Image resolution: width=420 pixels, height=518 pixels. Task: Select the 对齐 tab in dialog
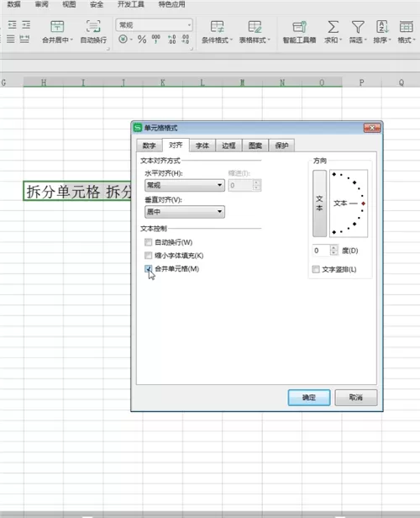176,145
